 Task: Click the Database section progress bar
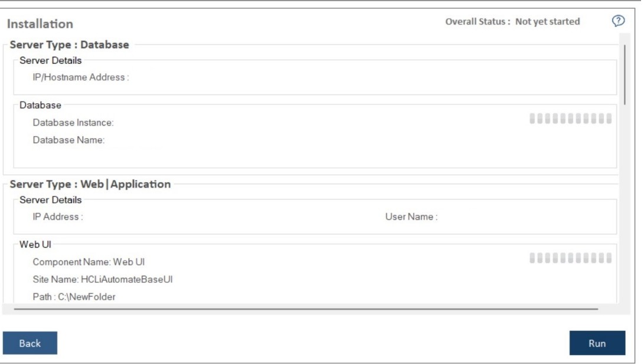point(570,119)
